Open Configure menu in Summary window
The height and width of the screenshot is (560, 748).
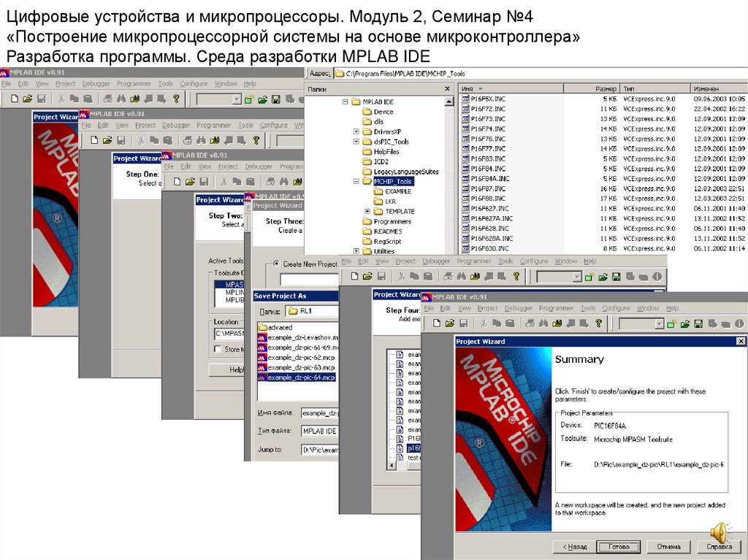pyautogui.click(x=616, y=308)
